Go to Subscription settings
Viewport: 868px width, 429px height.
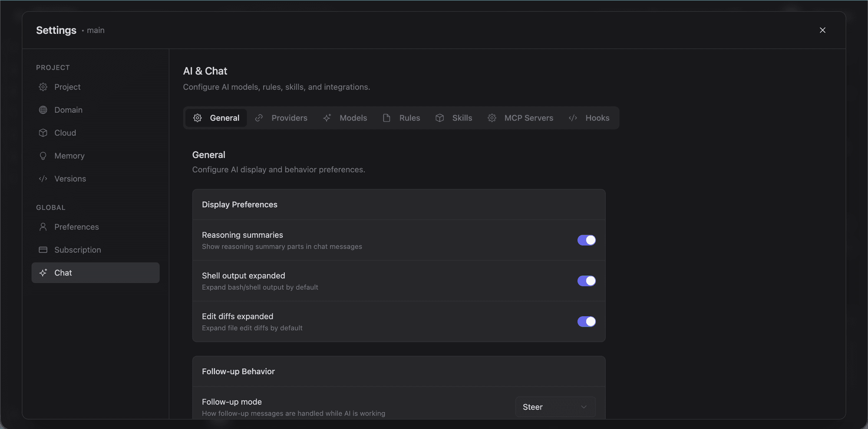[x=77, y=249]
